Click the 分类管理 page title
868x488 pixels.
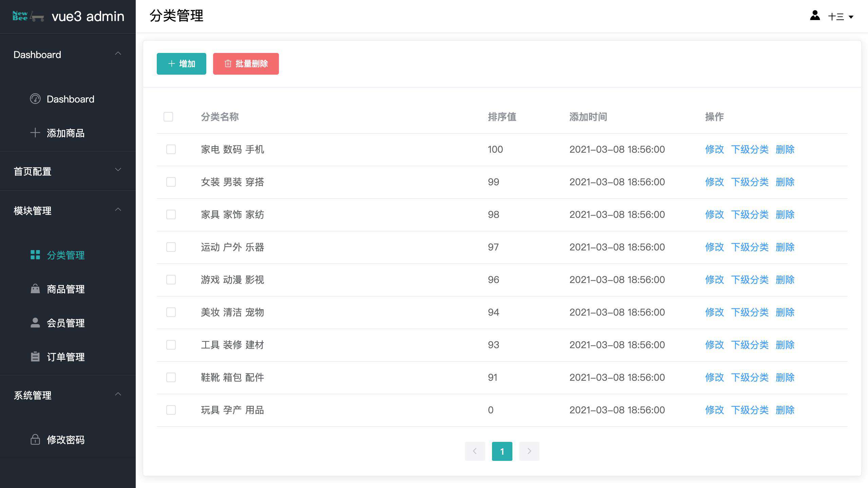tap(176, 16)
